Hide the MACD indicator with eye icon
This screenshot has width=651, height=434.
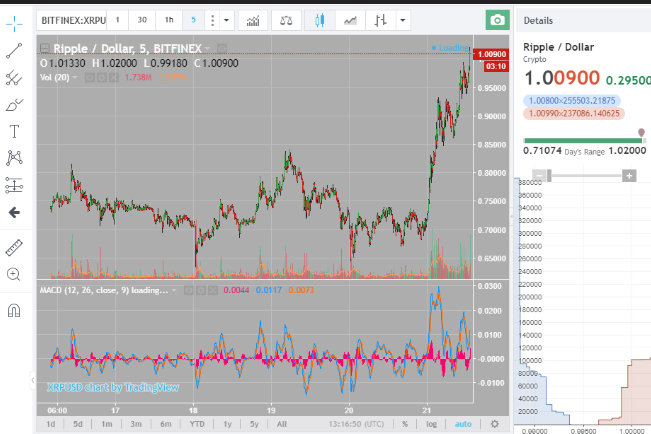pos(188,290)
